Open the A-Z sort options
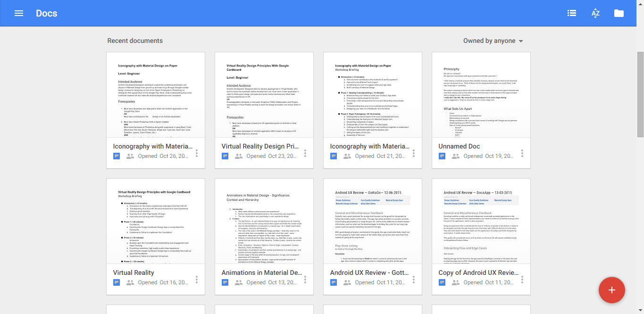 click(x=595, y=13)
